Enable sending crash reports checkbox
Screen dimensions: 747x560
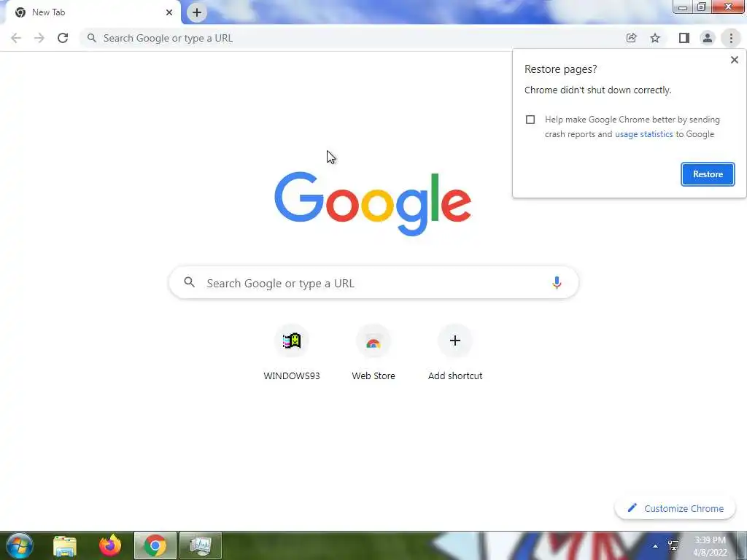pos(530,120)
